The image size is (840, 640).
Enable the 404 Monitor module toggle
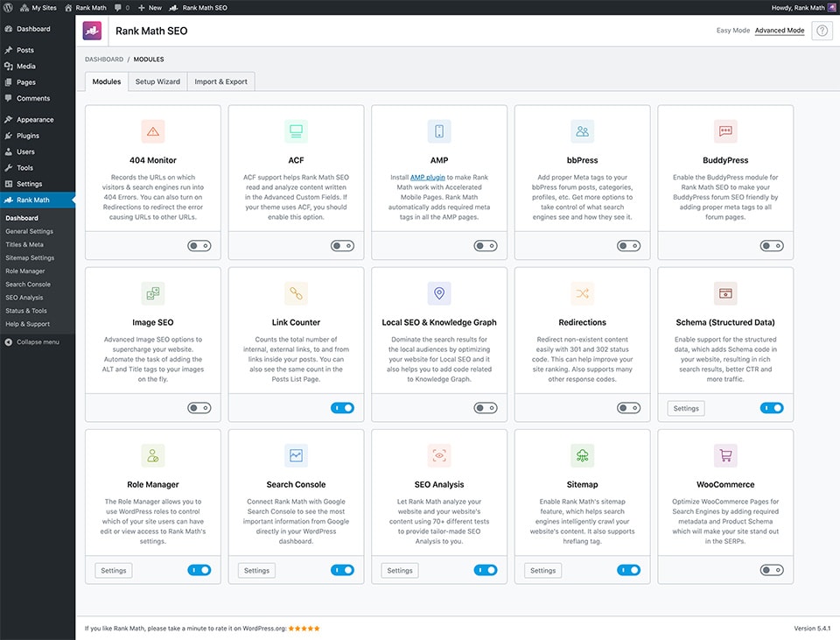pos(198,246)
